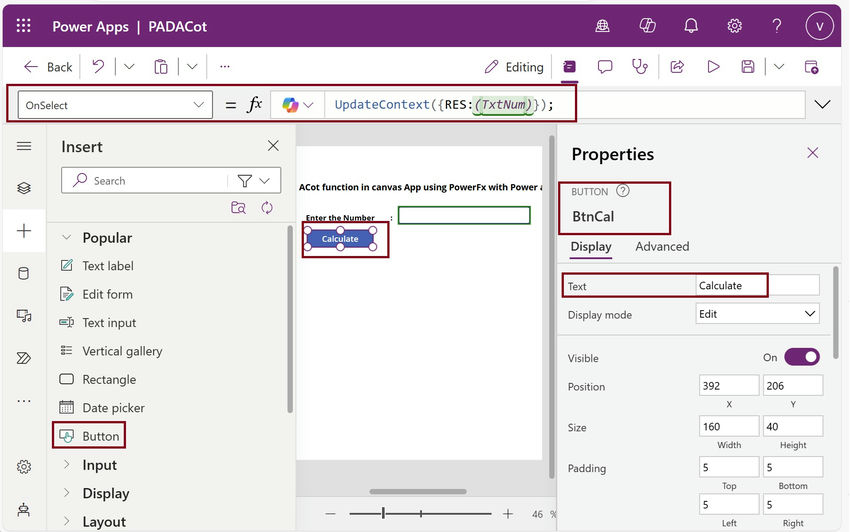850x532 pixels.
Task: Open the hamburger navigation menu icon
Action: (x=24, y=146)
